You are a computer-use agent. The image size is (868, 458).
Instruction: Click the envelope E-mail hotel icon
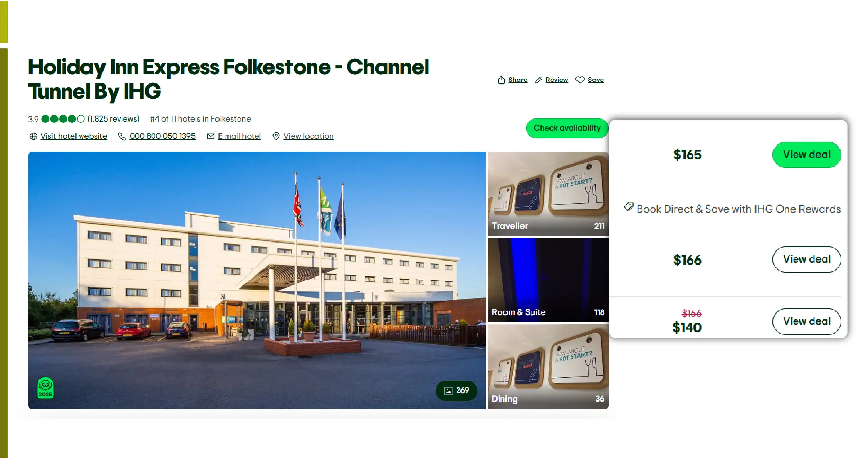coord(211,136)
